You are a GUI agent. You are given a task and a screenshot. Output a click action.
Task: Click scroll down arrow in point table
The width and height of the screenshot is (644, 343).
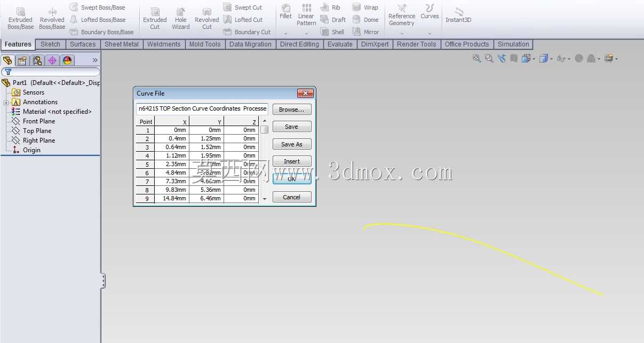click(x=265, y=199)
